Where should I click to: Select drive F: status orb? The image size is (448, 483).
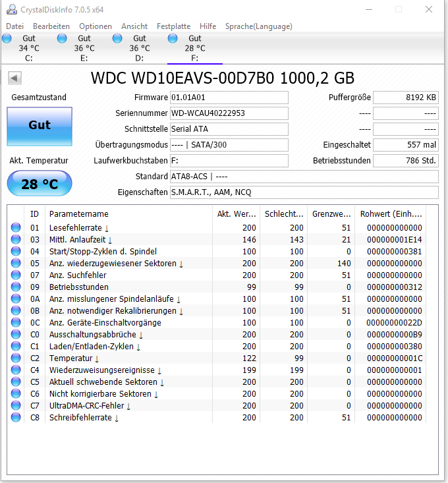point(173,39)
